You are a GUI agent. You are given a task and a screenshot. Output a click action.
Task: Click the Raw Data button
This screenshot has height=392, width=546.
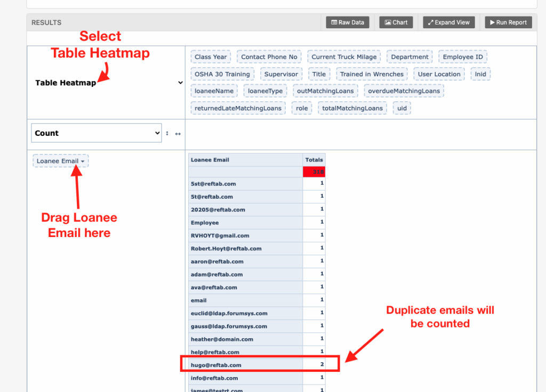[348, 22]
